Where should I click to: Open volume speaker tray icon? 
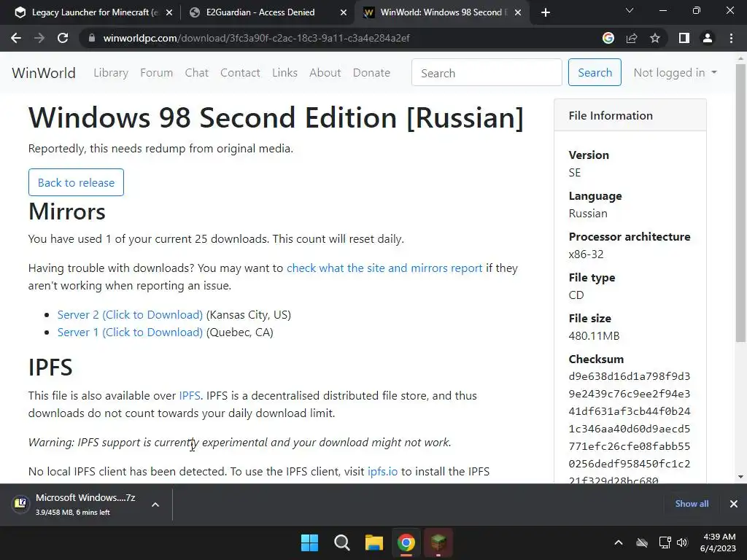point(682,542)
